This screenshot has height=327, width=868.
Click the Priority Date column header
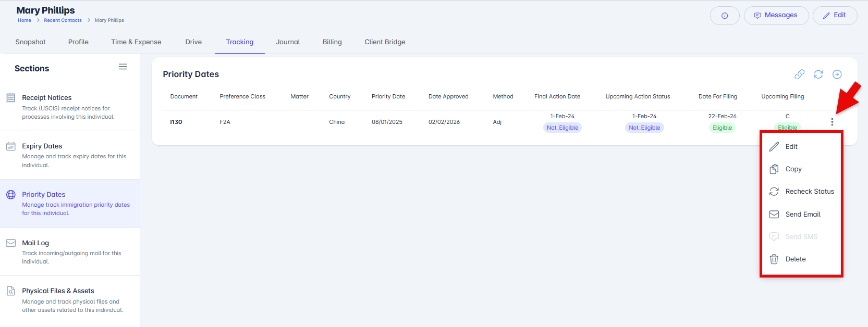(x=388, y=96)
